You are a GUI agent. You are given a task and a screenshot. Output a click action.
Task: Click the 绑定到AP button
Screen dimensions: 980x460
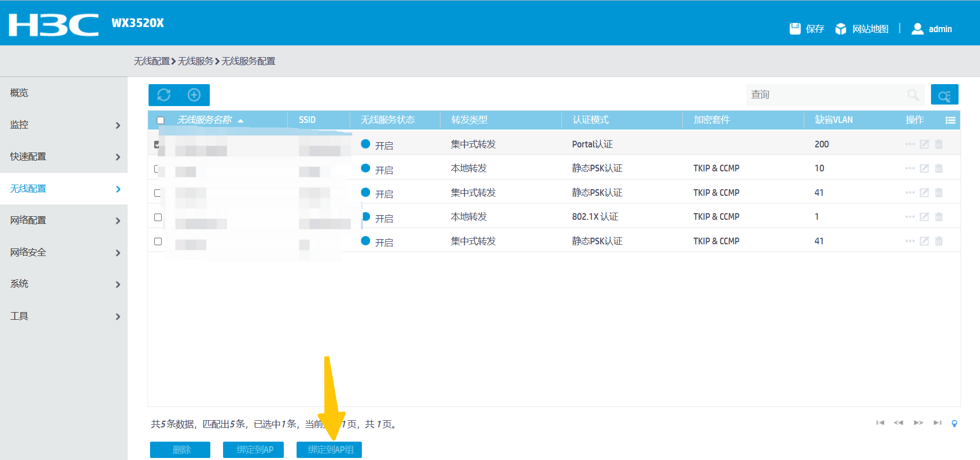click(x=253, y=450)
